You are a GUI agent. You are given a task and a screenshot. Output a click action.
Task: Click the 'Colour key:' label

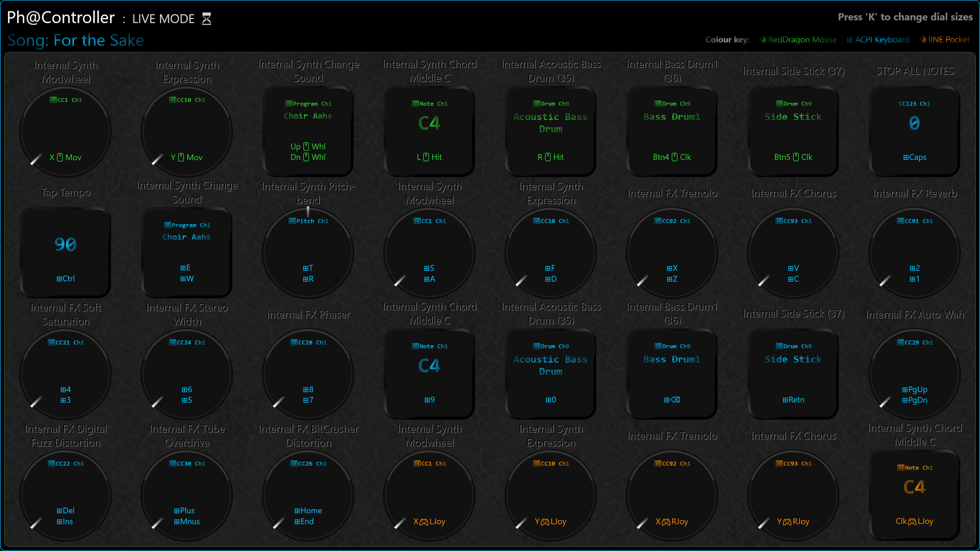point(728,40)
